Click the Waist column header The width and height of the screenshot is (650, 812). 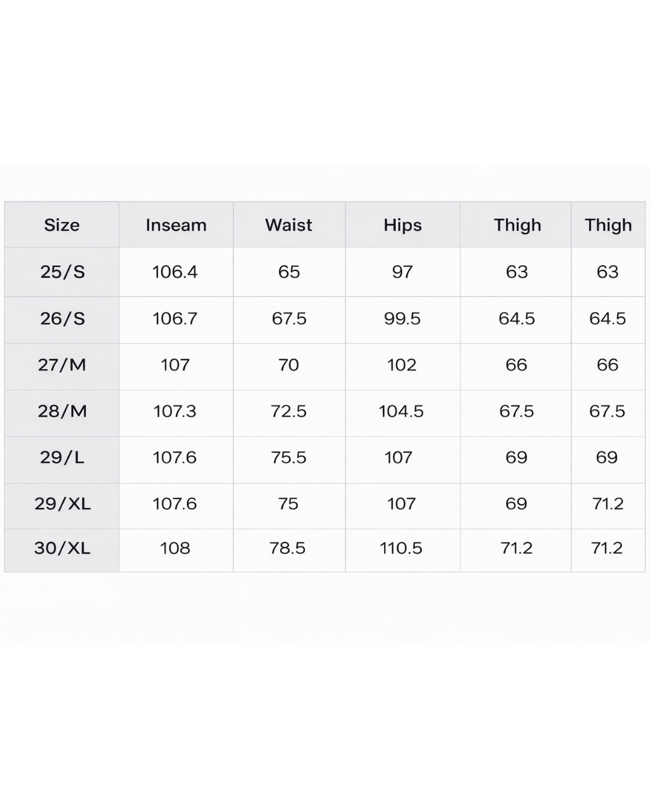(x=289, y=225)
